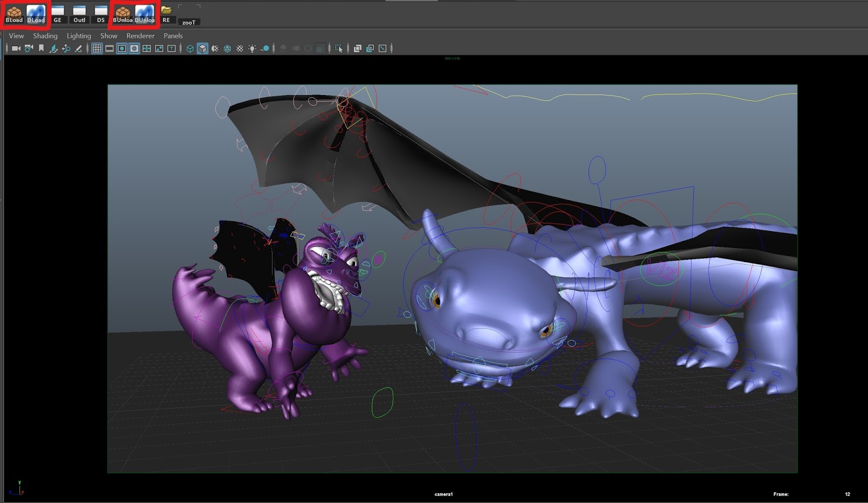This screenshot has width=868, height=503.
Task: Toggle the Field Chart overlay
Action: [x=147, y=48]
